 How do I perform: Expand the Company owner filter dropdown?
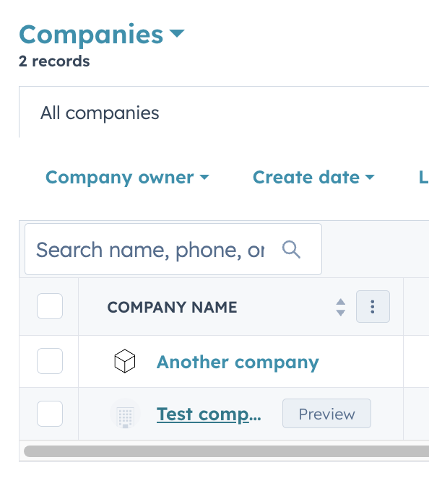pyautogui.click(x=127, y=178)
